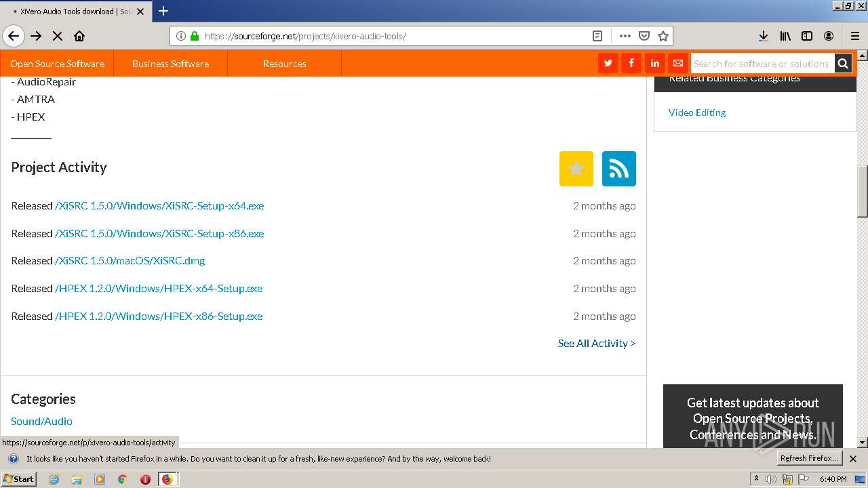The image size is (868, 488).
Task: Open the Library icon
Action: tap(785, 36)
